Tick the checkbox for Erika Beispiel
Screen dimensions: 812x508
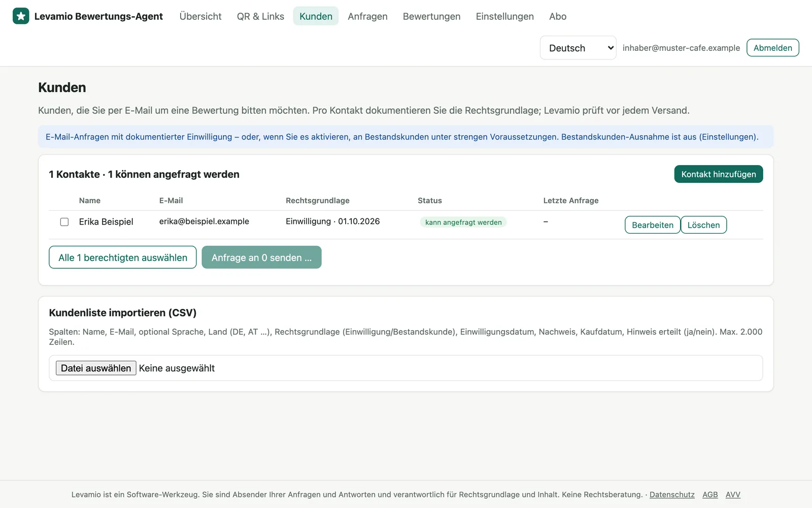coord(64,222)
